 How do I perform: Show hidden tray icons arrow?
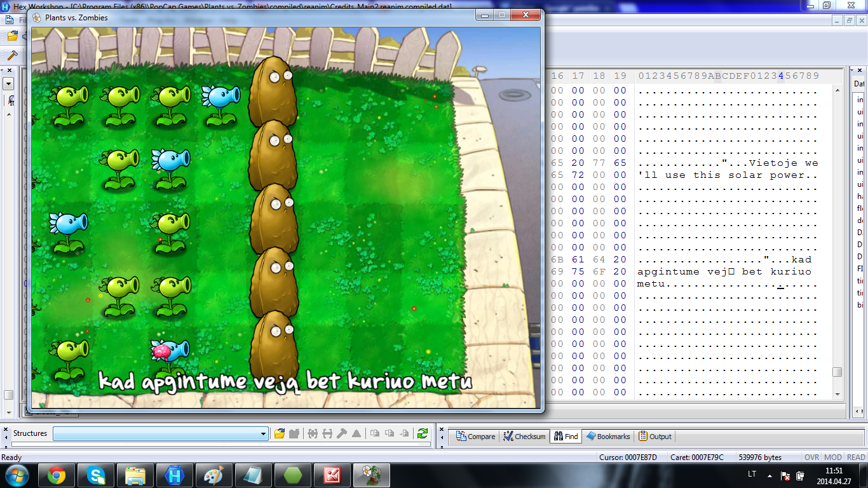coord(770,475)
